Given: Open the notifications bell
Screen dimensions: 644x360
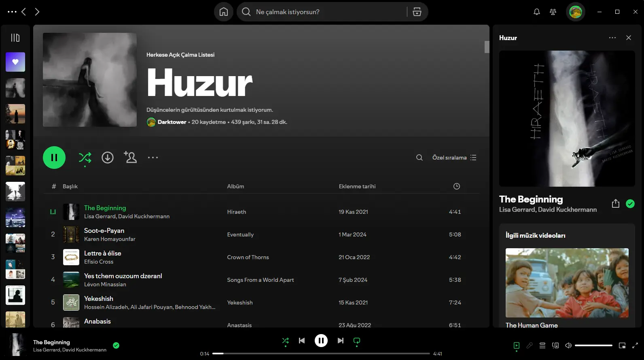Looking at the screenshot, I should pyautogui.click(x=537, y=12).
